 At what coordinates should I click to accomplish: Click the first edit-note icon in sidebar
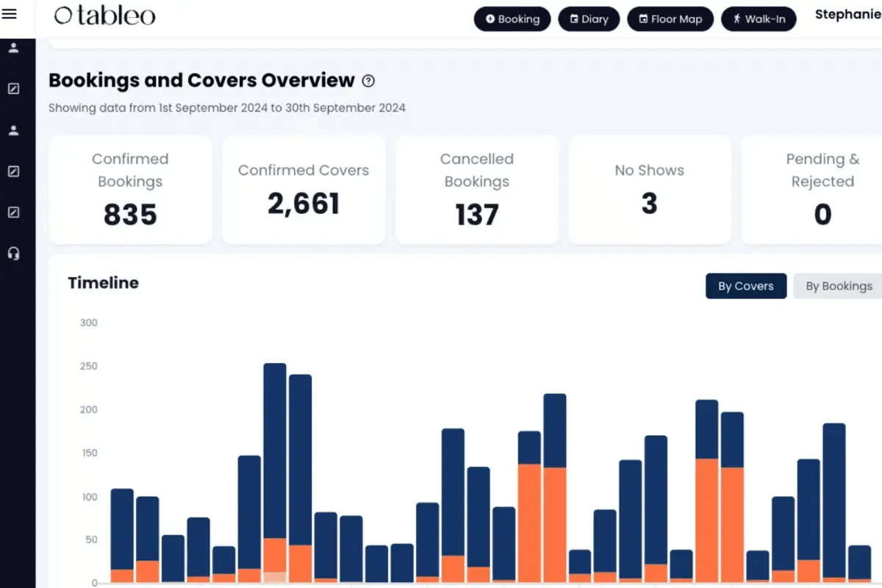tap(13, 89)
